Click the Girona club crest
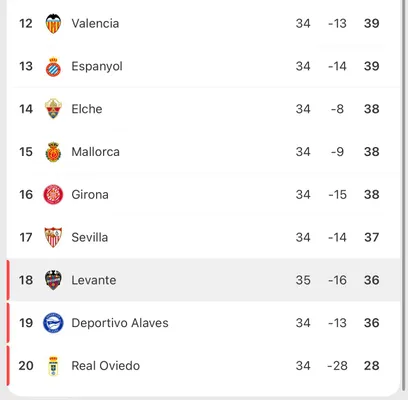The image size is (408, 400). coord(53,194)
